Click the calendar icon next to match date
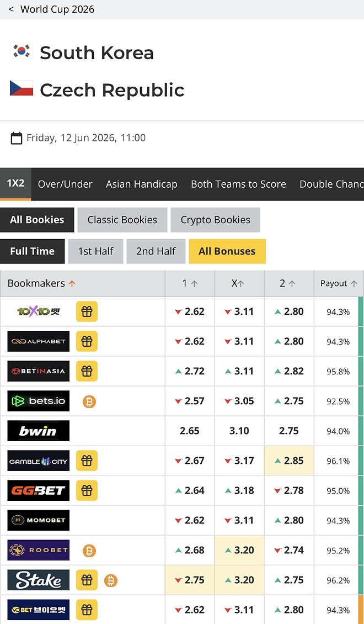Viewport: 364px width, 624px height. coord(17,138)
